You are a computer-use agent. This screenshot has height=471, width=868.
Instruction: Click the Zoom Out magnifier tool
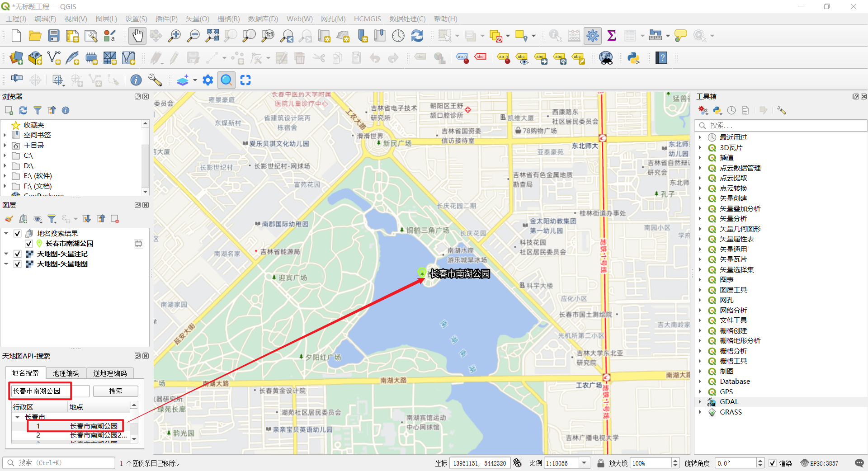point(193,36)
